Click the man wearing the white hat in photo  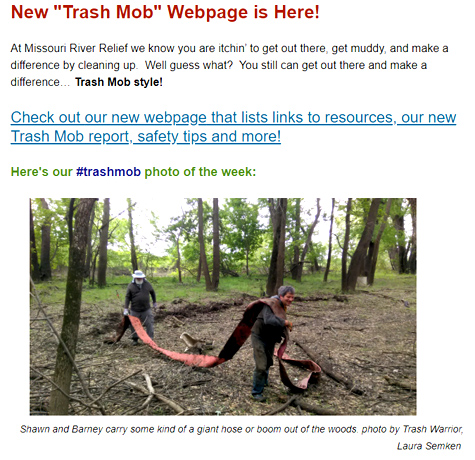(x=140, y=305)
